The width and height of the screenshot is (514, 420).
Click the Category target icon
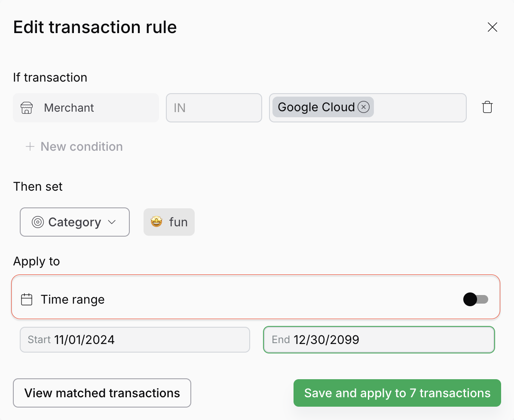[x=38, y=222]
